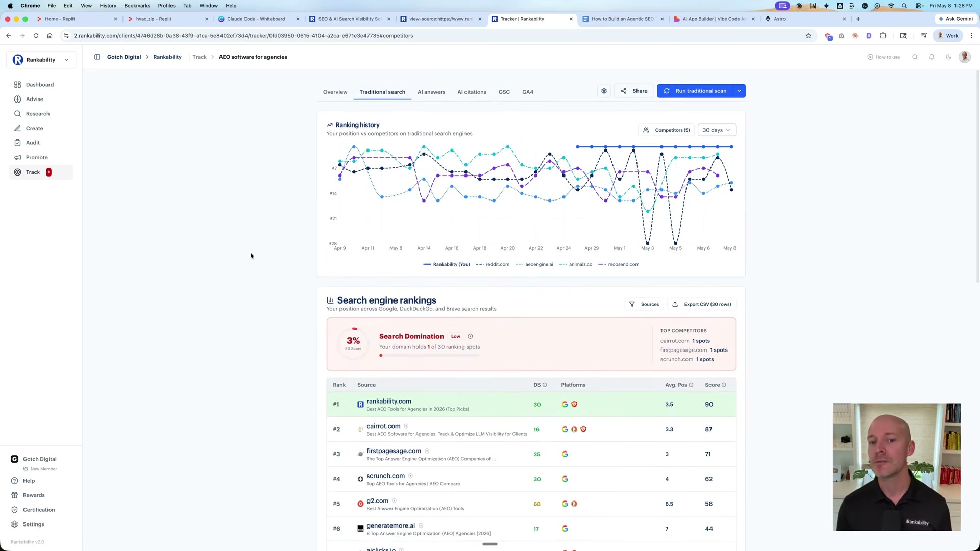Expand the Rankability workspace dropdown

click(x=41, y=60)
